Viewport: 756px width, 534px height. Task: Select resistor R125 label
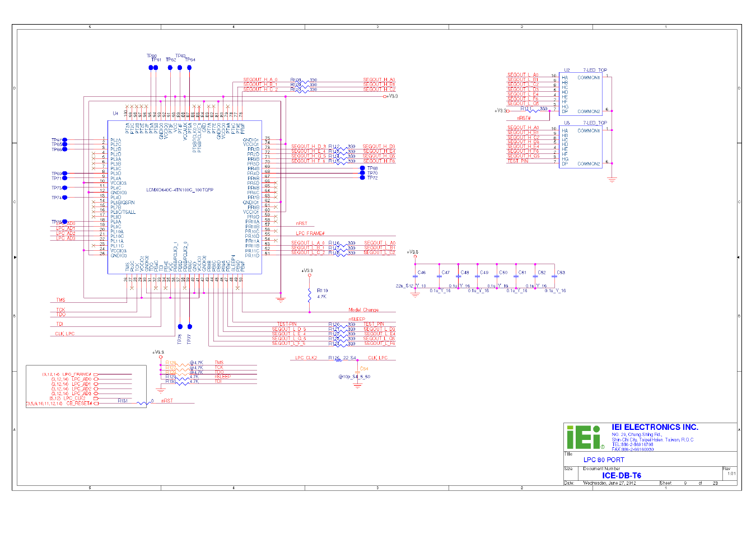point(334,358)
